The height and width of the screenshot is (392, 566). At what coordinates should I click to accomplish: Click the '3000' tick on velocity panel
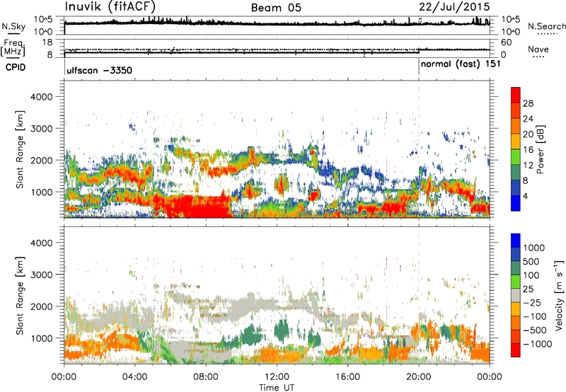click(x=41, y=275)
